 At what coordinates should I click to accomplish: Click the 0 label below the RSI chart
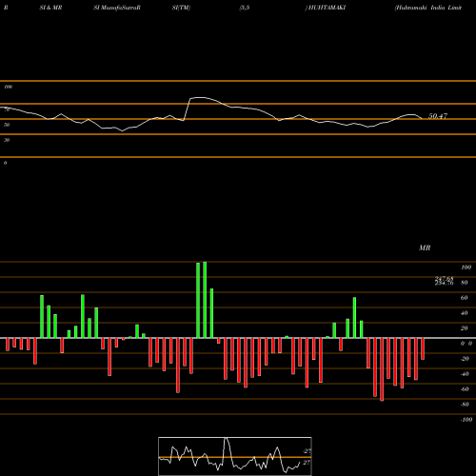5,163
